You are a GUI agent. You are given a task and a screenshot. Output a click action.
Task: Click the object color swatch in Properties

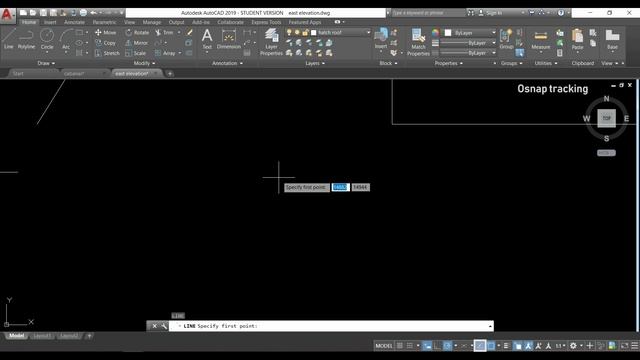(448, 32)
